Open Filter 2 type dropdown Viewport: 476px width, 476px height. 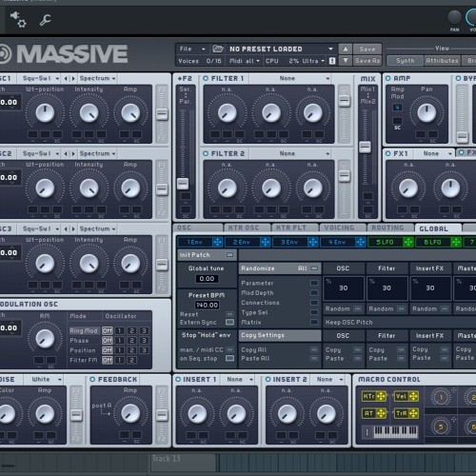click(290, 153)
